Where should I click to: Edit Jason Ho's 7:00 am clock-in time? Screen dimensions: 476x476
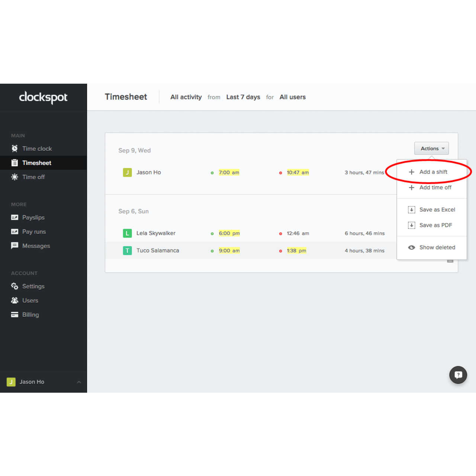229,173
